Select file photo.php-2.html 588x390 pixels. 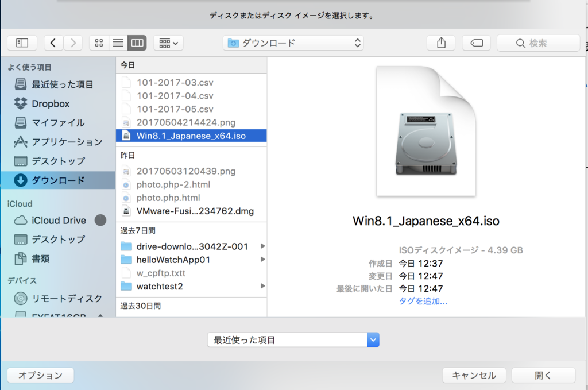point(191,184)
